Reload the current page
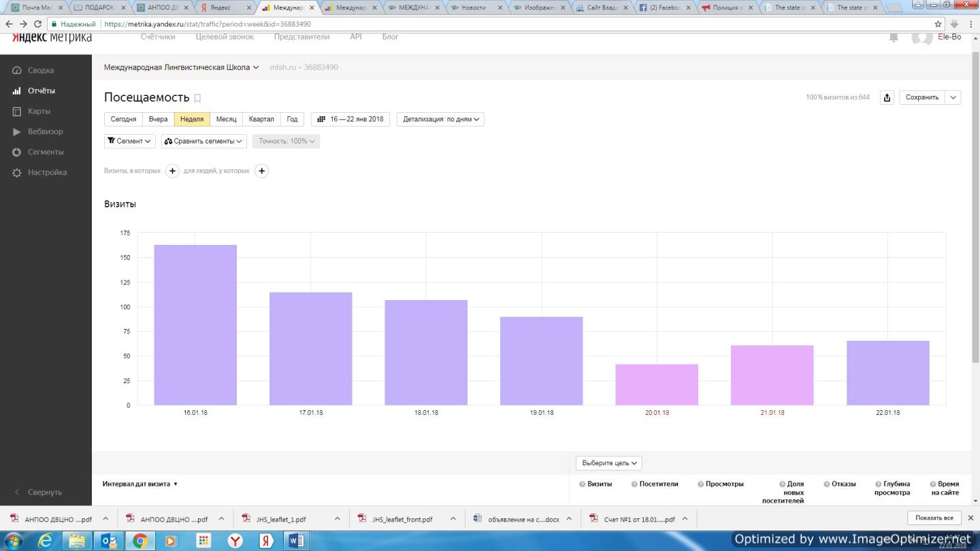The height and width of the screenshot is (551, 980). [39, 24]
